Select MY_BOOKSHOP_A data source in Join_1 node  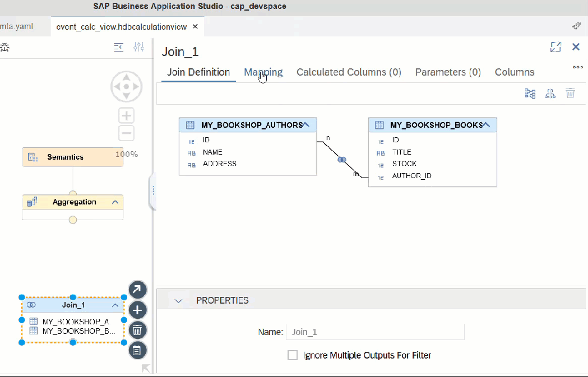coord(75,322)
